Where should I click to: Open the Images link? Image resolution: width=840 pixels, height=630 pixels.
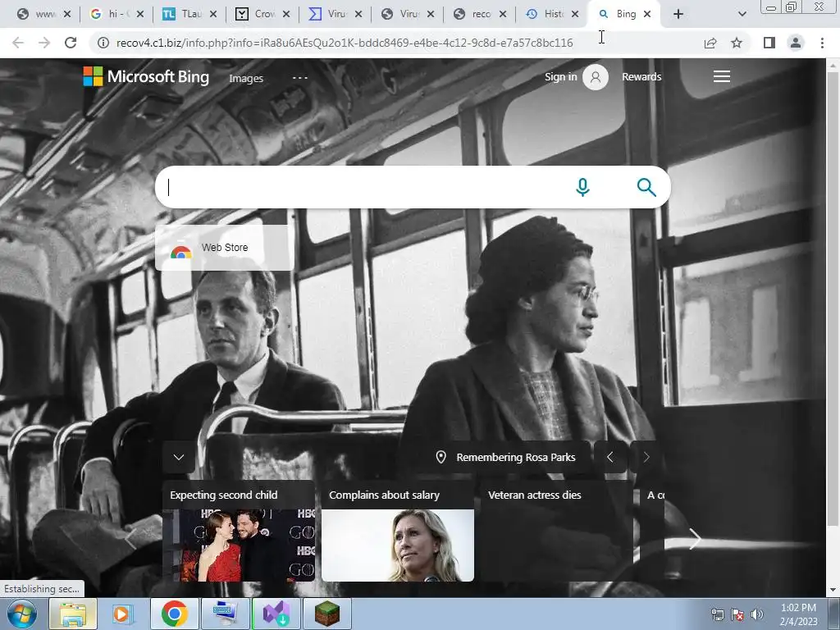point(246,78)
